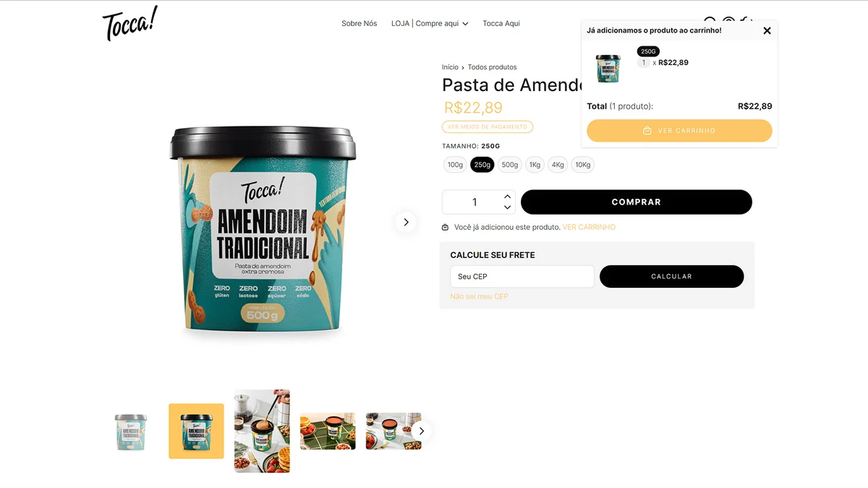Close the cart notification popup
Screen dimensions: 868x488
point(767,30)
